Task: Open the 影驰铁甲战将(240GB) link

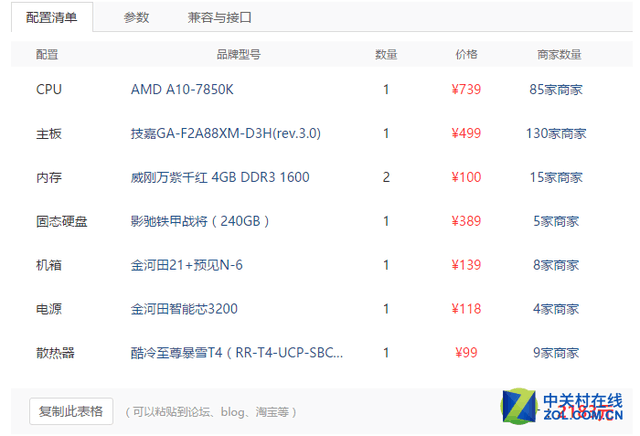Action: tap(200, 221)
